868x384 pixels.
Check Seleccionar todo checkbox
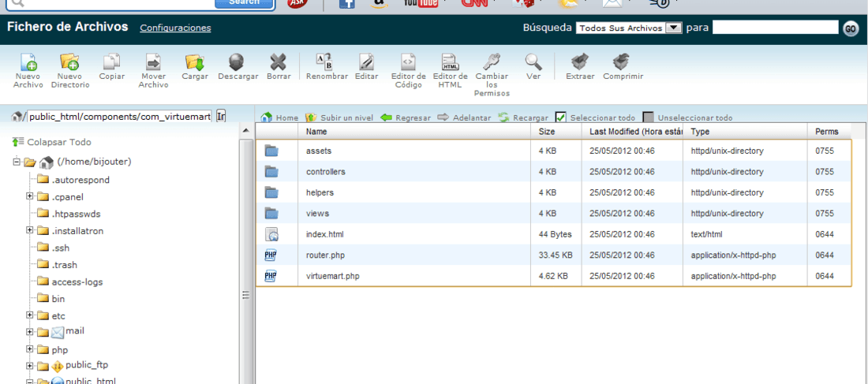click(561, 117)
